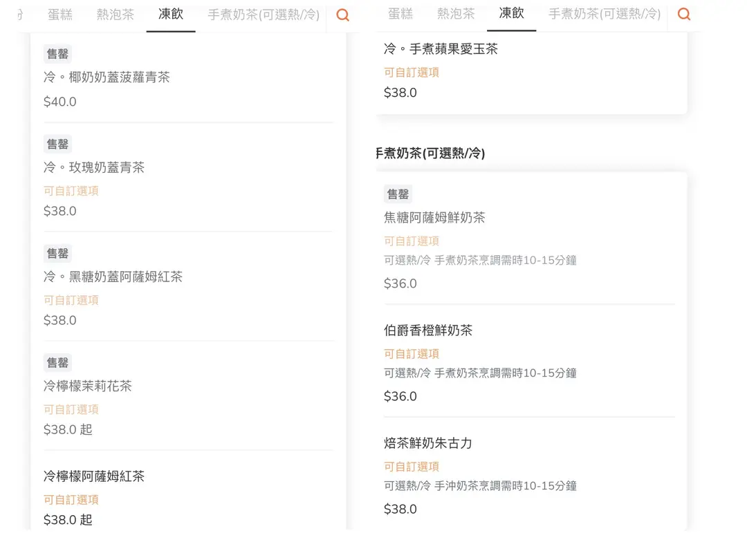Tap the 冷檸檬茉莉花茶 drink entry
Viewport: 747px width, 560px height.
click(87, 386)
